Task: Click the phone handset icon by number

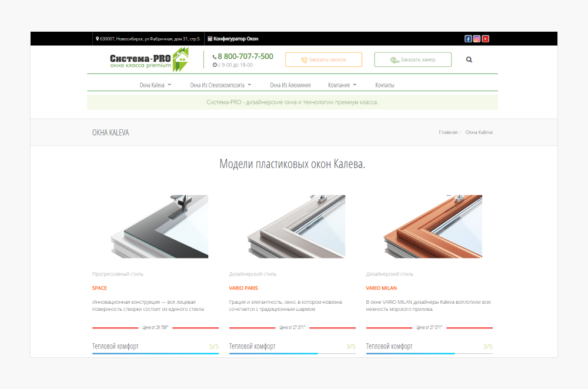Action: (x=215, y=57)
